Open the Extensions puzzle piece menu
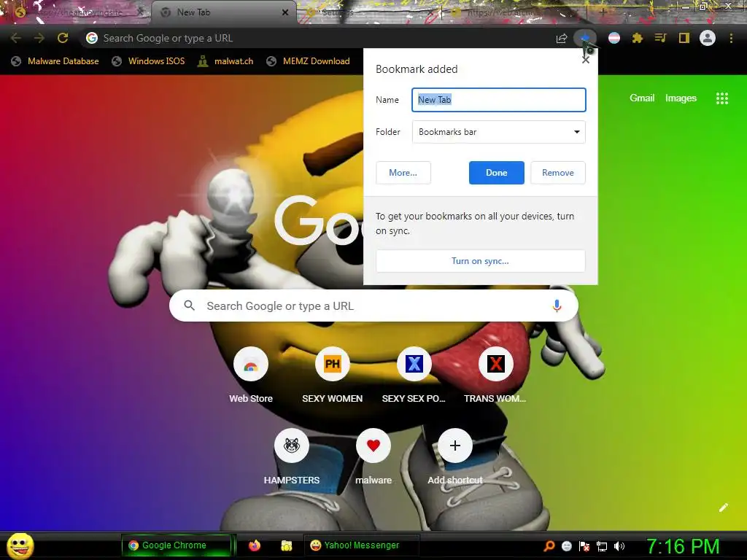Image resolution: width=747 pixels, height=560 pixels. [637, 38]
